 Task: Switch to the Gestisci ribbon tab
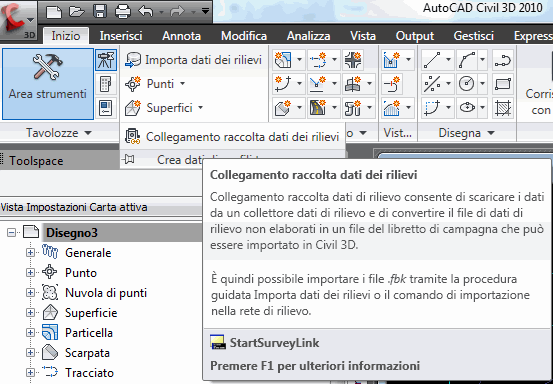(473, 36)
